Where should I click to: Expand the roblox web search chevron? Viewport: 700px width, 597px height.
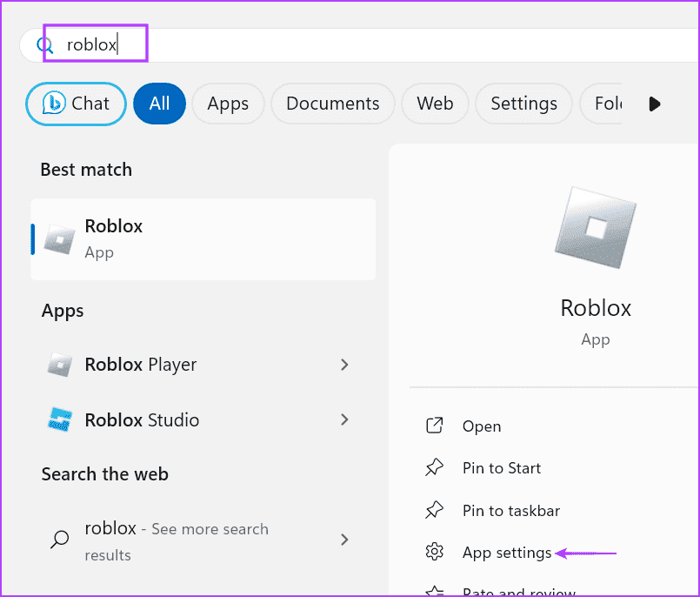coord(344,540)
